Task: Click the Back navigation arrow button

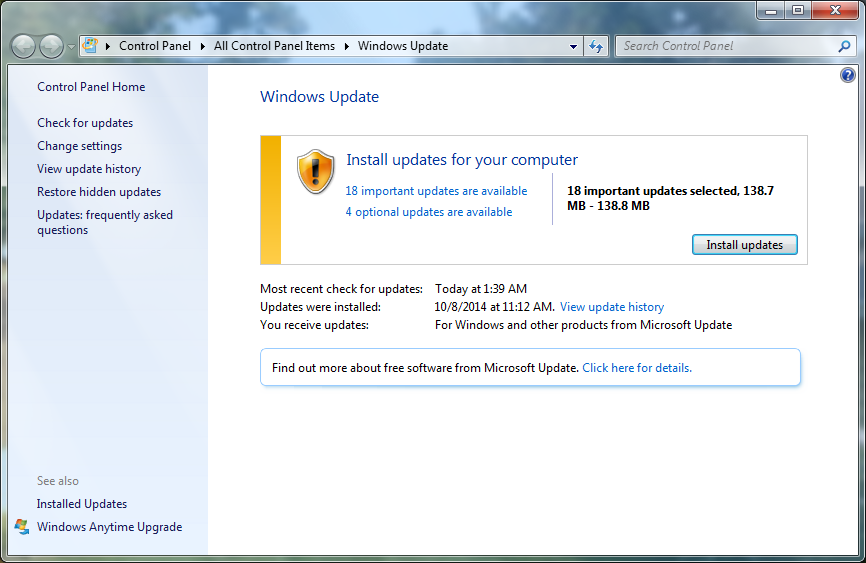Action: point(23,46)
